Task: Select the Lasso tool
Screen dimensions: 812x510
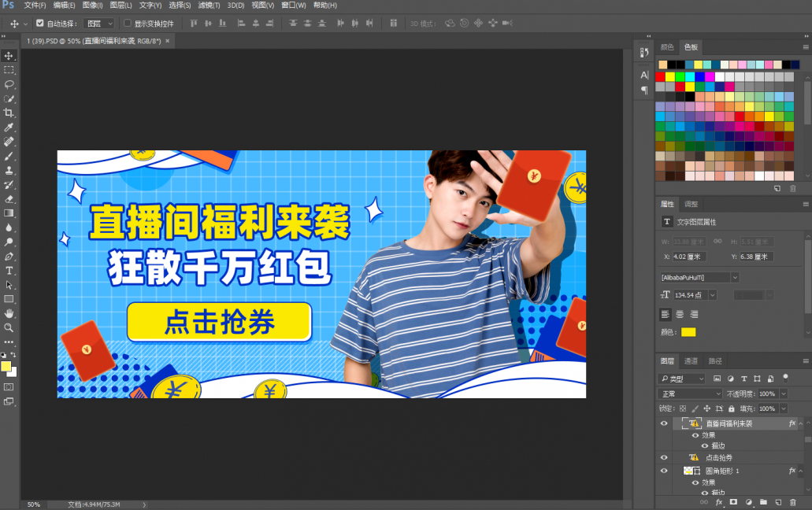Action: [x=9, y=84]
